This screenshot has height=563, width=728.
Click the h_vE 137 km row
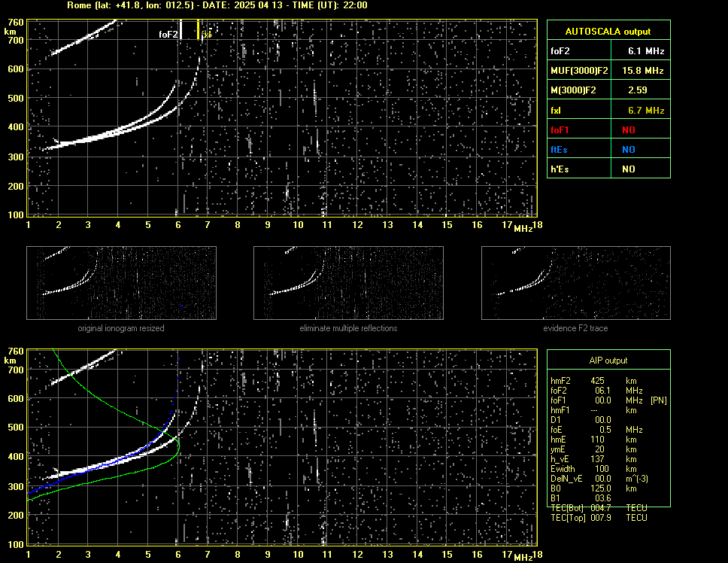597,459
